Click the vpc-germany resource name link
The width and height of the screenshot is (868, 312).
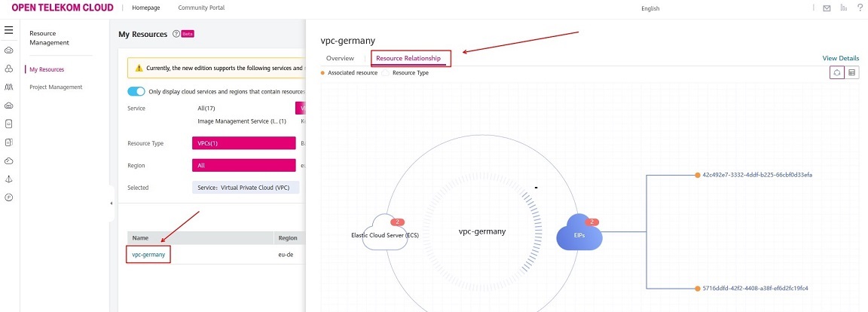coord(148,255)
